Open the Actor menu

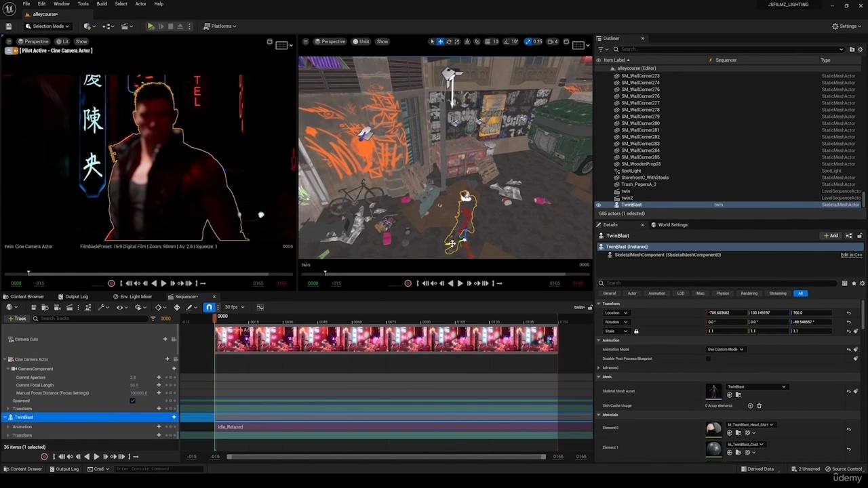(140, 4)
